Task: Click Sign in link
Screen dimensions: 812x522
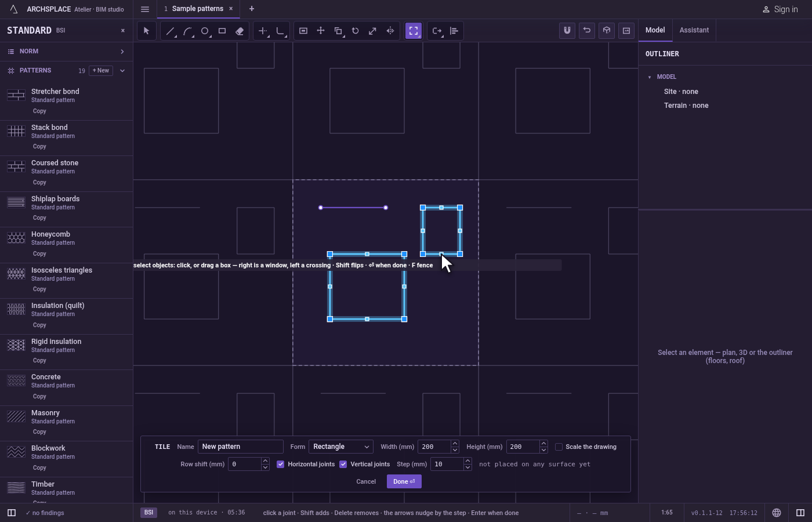Action: pyautogui.click(x=780, y=9)
